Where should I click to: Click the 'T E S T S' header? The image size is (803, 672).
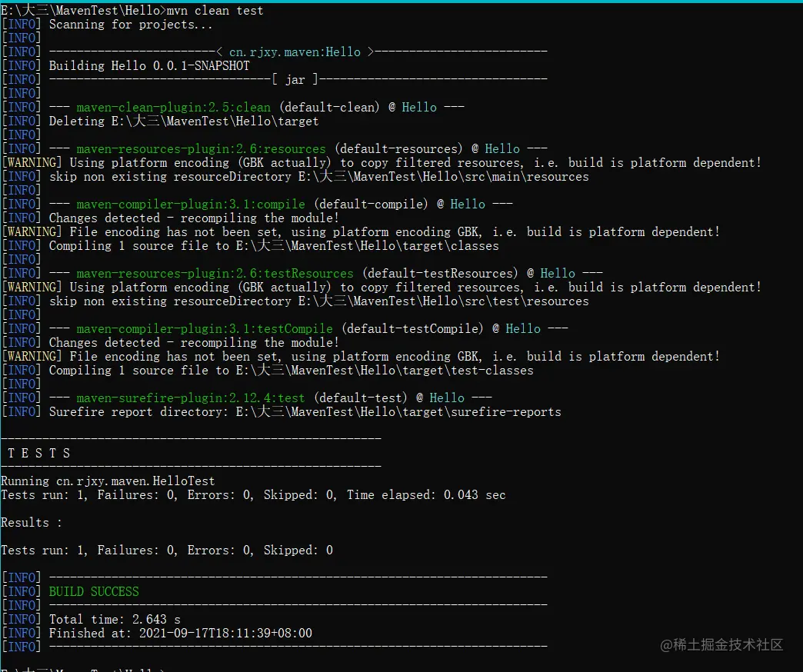(x=39, y=453)
